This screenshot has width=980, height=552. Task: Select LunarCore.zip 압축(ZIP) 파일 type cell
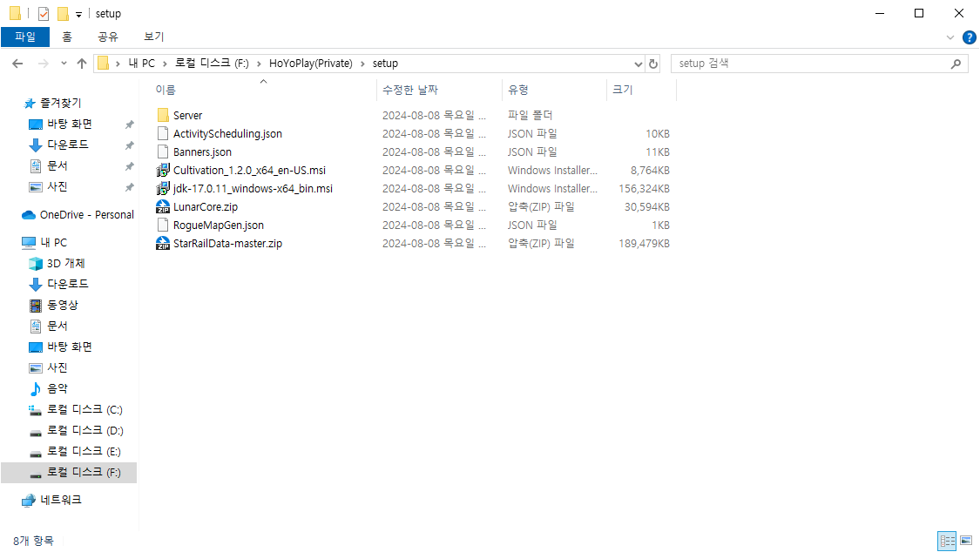[541, 206]
